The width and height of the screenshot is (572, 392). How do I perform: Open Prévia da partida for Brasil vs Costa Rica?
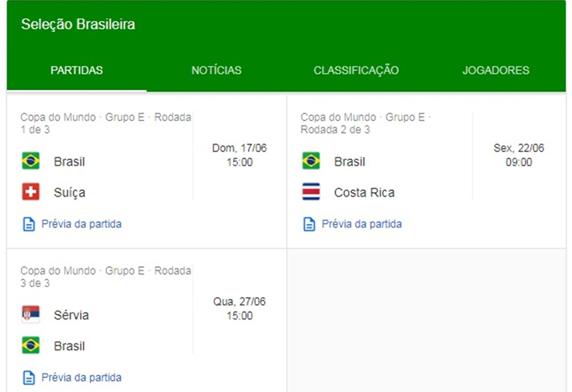[x=362, y=224]
